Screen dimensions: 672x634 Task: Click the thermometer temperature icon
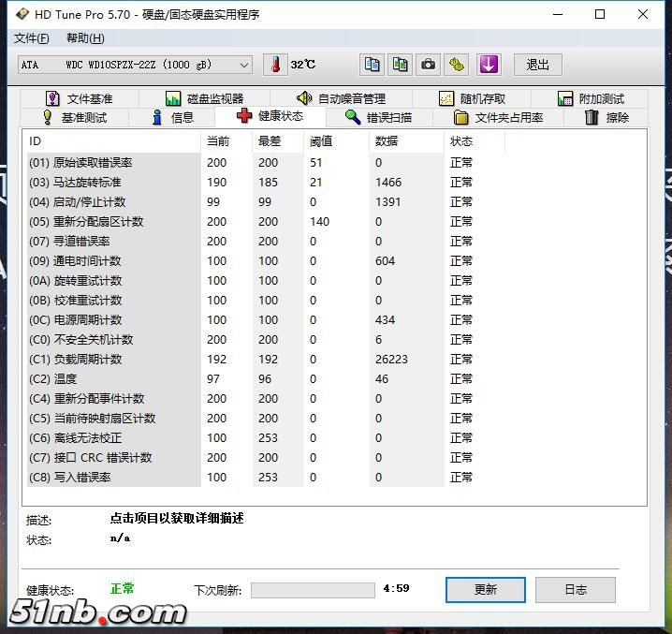click(276, 65)
